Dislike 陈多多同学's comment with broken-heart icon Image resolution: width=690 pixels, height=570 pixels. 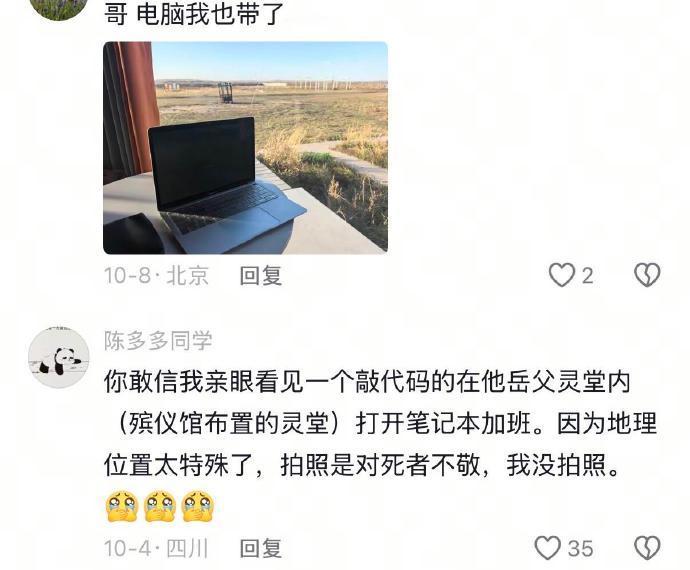click(646, 548)
